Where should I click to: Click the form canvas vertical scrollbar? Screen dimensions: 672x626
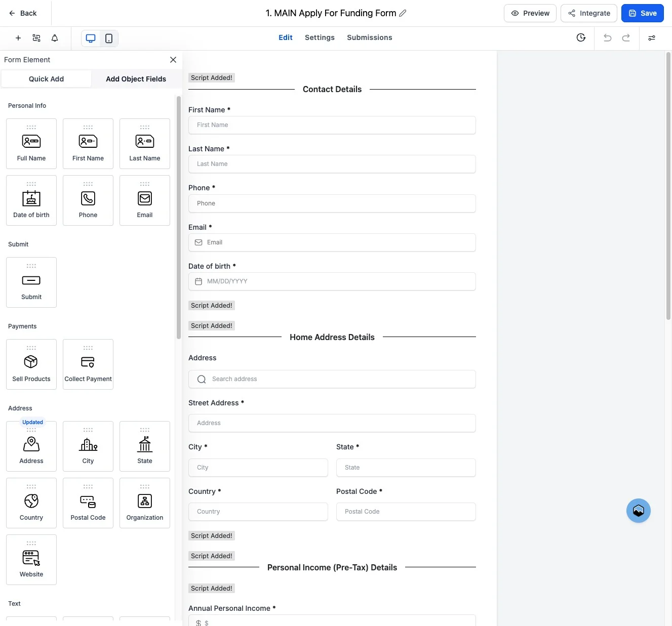pyautogui.click(x=668, y=186)
